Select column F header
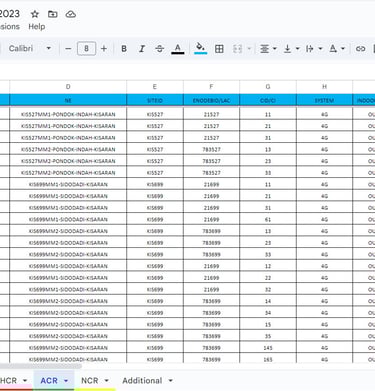The image size is (375, 391). coord(211,87)
